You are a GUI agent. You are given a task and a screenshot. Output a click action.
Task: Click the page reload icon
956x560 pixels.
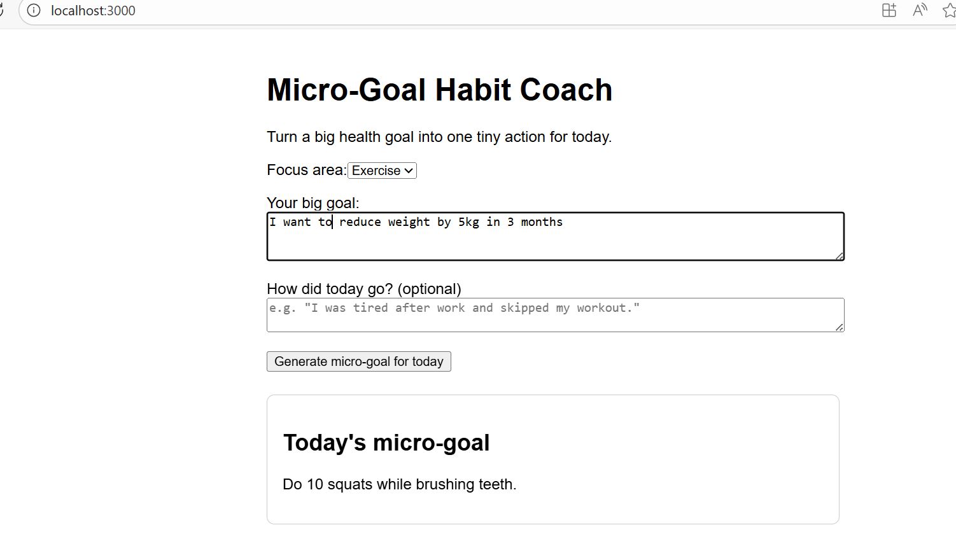point(2,10)
